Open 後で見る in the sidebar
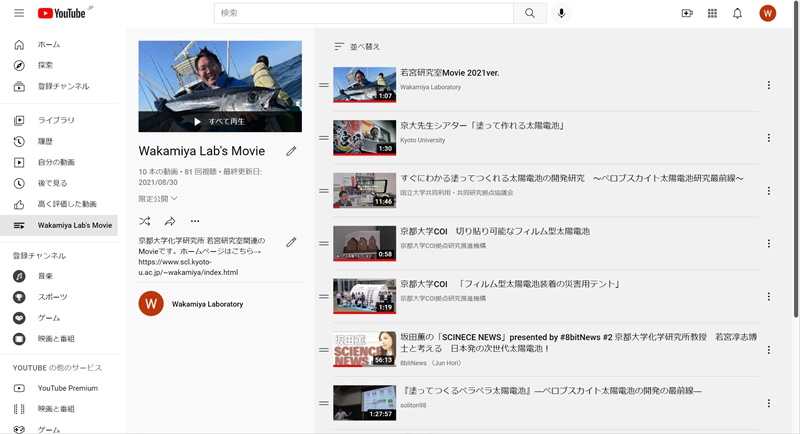Screen dimensions: 800x434 [x=59, y=183]
